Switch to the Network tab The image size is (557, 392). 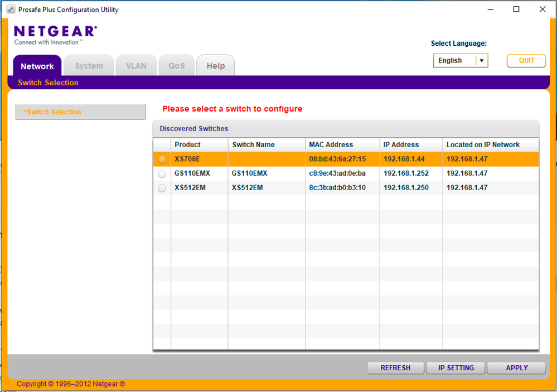[x=37, y=66]
